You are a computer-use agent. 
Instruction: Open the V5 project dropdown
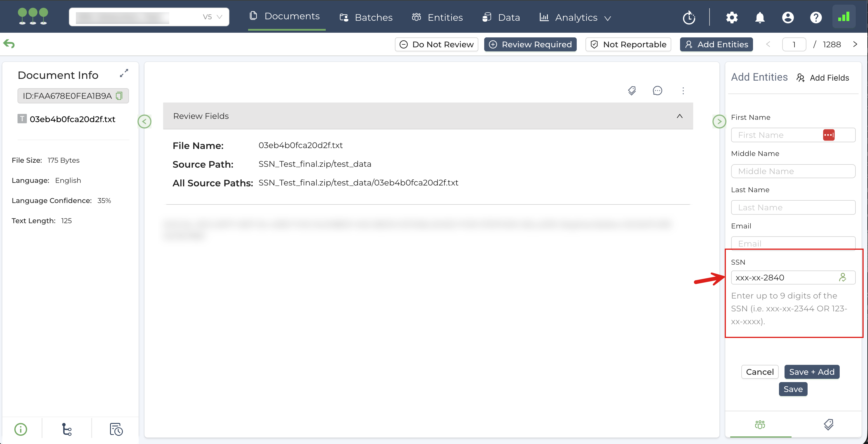tap(212, 17)
